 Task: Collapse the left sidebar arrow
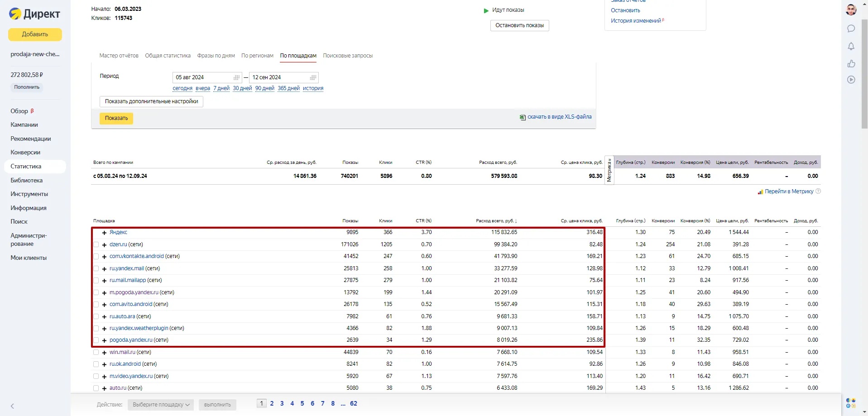12,406
